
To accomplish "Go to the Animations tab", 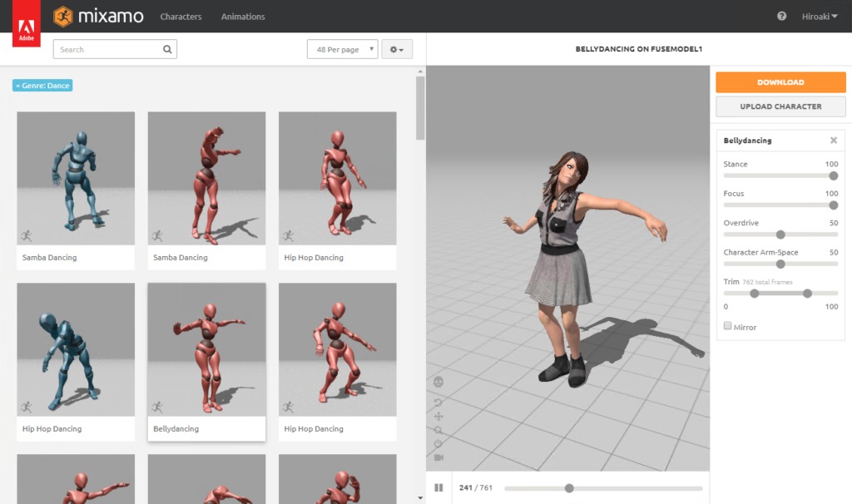I will pyautogui.click(x=243, y=17).
